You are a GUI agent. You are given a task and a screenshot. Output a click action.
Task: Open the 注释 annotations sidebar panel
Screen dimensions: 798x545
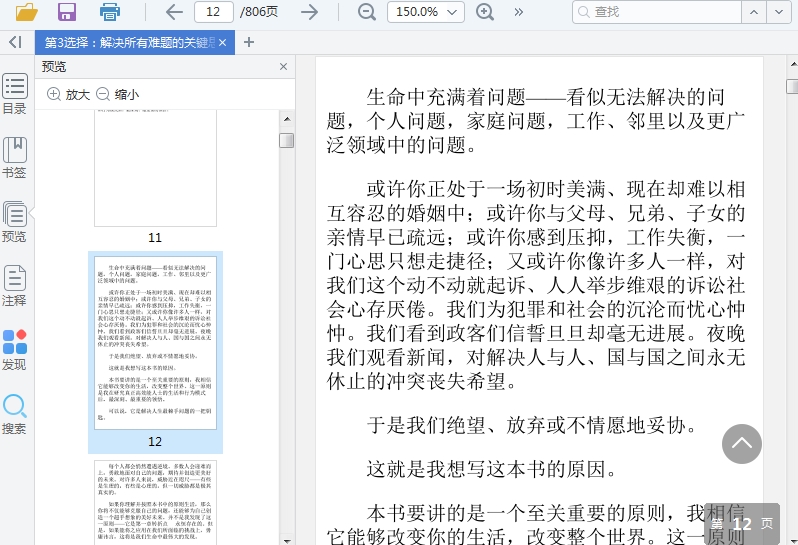click(x=14, y=286)
